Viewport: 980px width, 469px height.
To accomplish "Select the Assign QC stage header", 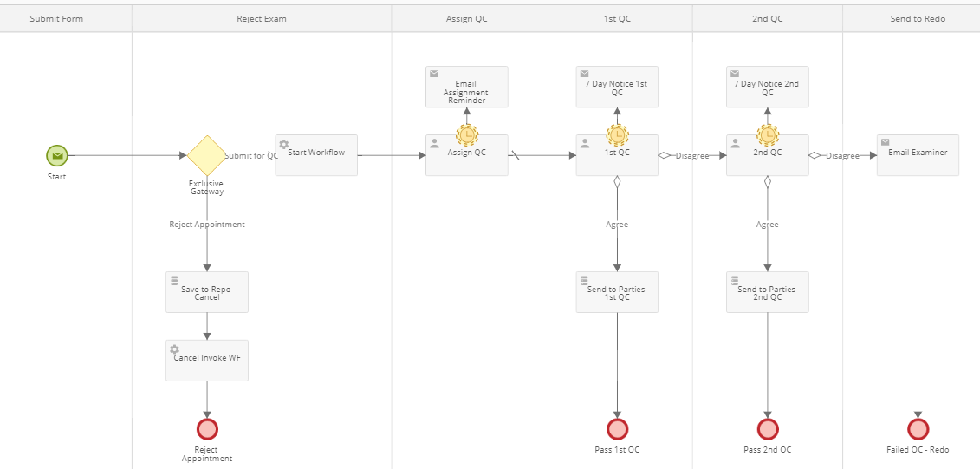I will pyautogui.click(x=467, y=19).
